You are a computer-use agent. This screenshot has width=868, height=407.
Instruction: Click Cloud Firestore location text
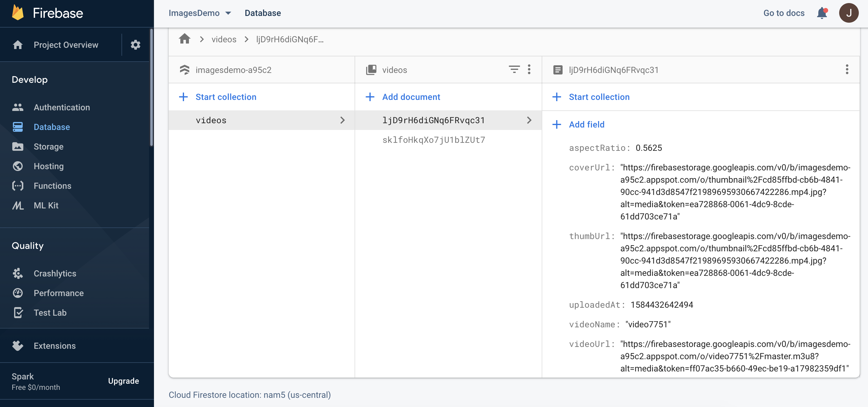[x=250, y=394]
